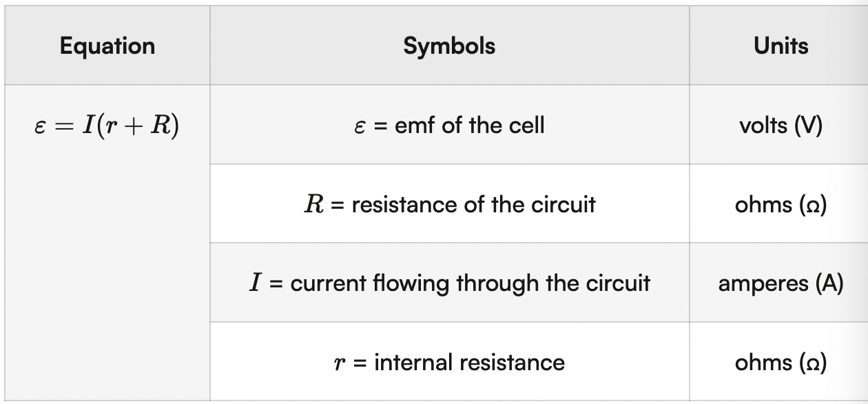Image resolution: width=868 pixels, height=404 pixels.
Task: Select the 'internal resistance' definition text
Action: pyautogui.click(x=469, y=363)
